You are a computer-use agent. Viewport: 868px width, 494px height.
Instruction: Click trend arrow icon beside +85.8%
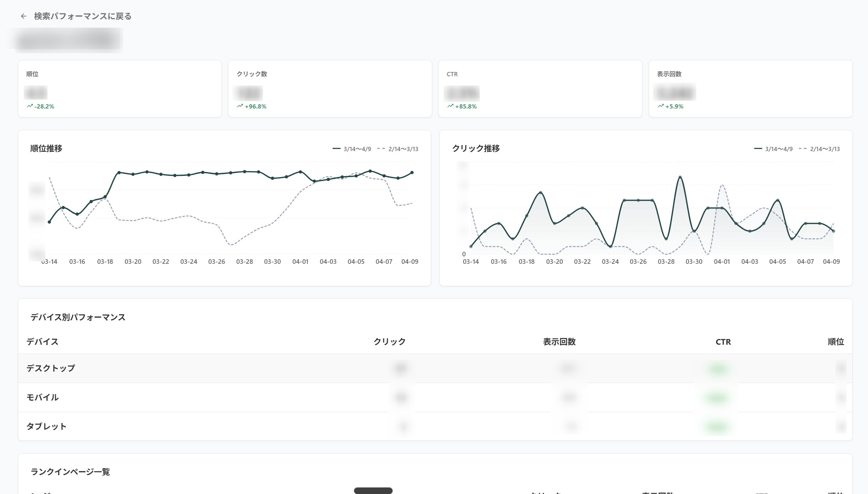(x=450, y=106)
